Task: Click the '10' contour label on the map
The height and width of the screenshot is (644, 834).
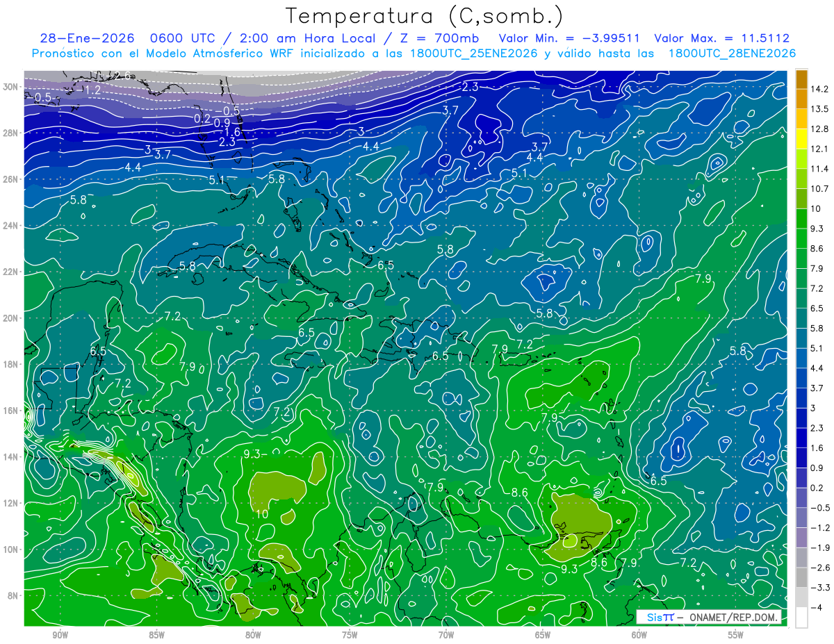Action: pyautogui.click(x=261, y=514)
